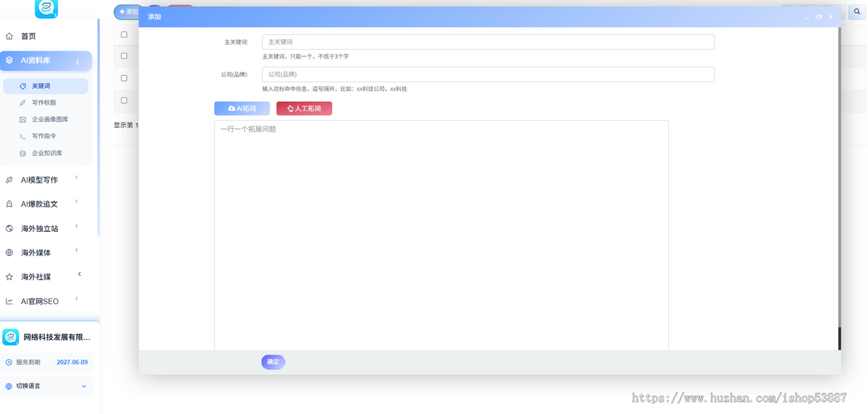Expand the AI官网SEO chevron
This screenshot has height=414, width=868.
tap(77, 299)
